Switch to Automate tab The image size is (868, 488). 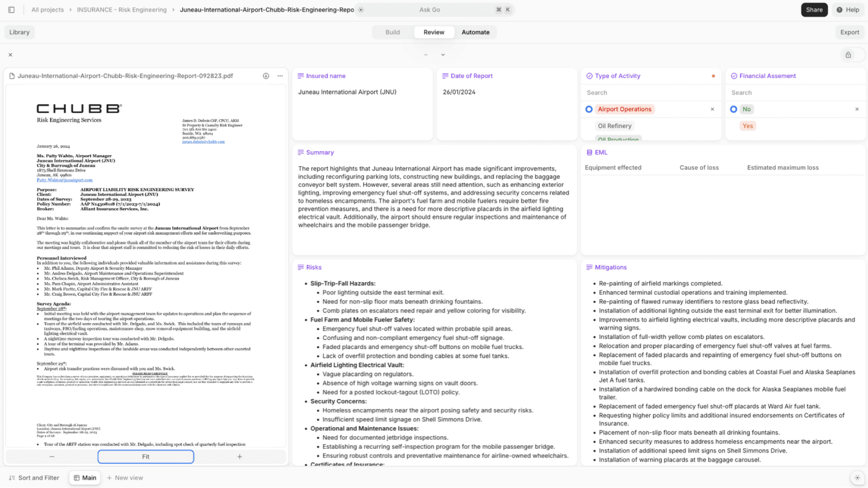pyautogui.click(x=476, y=32)
